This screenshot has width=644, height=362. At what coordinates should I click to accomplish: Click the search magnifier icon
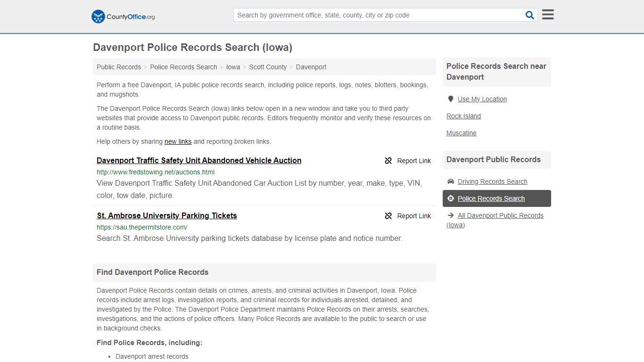pos(530,15)
